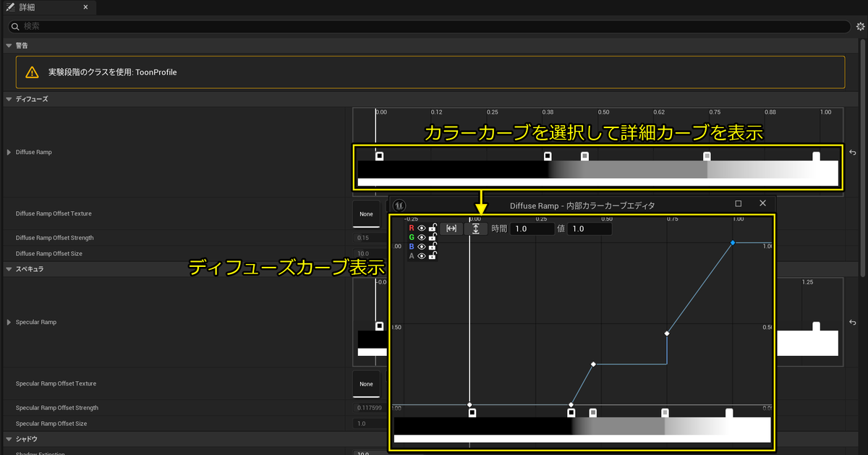
Task: Close the 詳細 tab
Action: tap(86, 7)
